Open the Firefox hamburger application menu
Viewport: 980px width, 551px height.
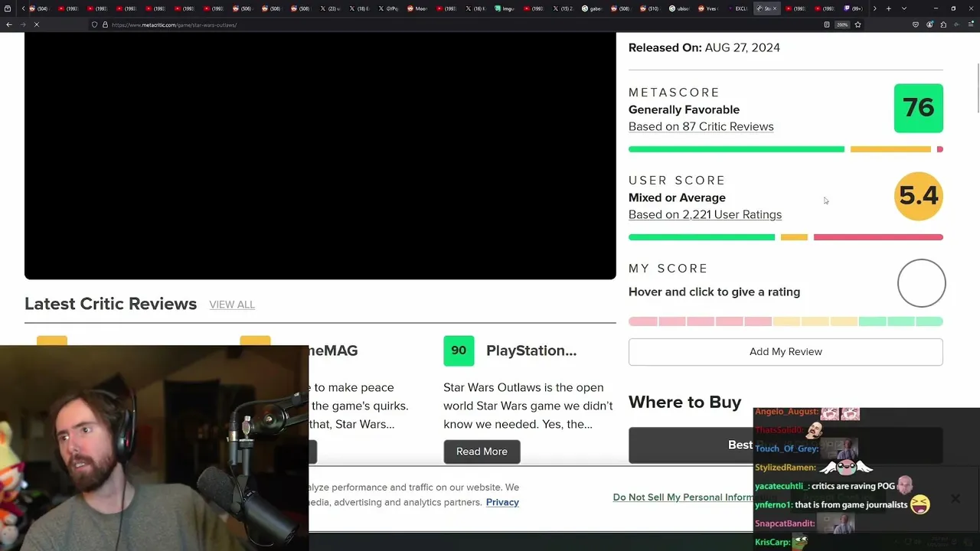[x=972, y=24]
